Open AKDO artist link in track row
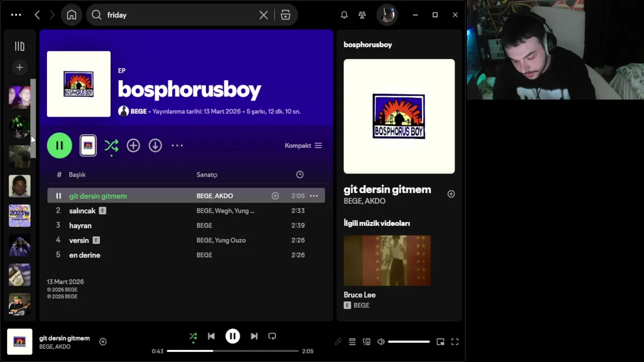Image resolution: width=644 pixels, height=362 pixels. click(x=224, y=196)
